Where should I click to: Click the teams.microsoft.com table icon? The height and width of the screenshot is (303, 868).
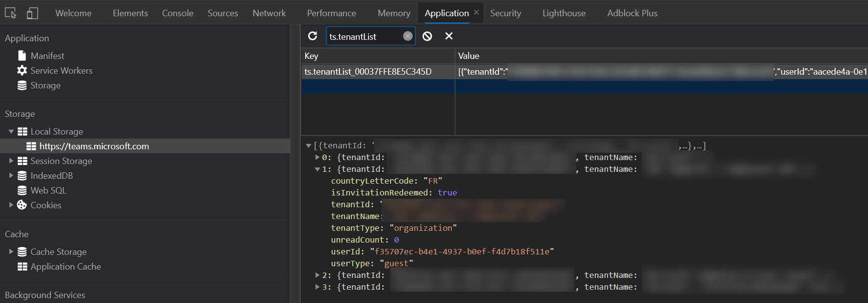(x=31, y=146)
